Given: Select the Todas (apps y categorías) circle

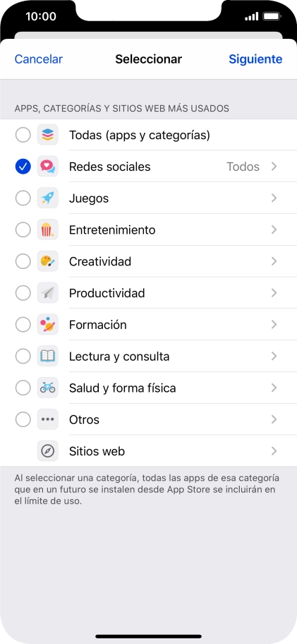Looking at the screenshot, I should [23, 135].
